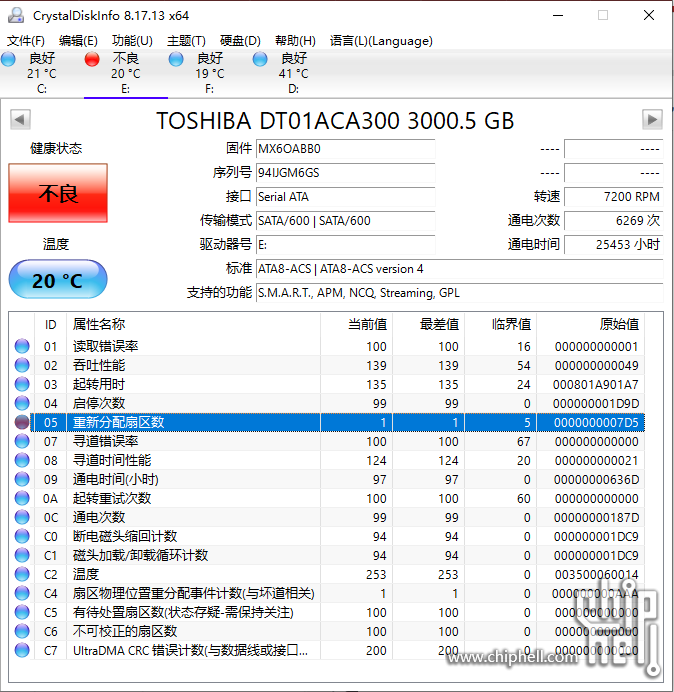674x692 pixels.
Task: Select drive C: status orb icon
Action: (9, 60)
